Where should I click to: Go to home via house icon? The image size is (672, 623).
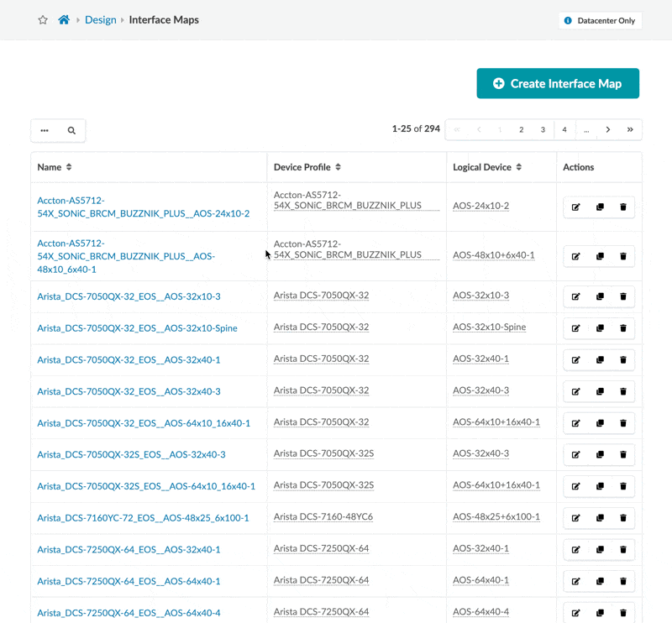point(64,20)
